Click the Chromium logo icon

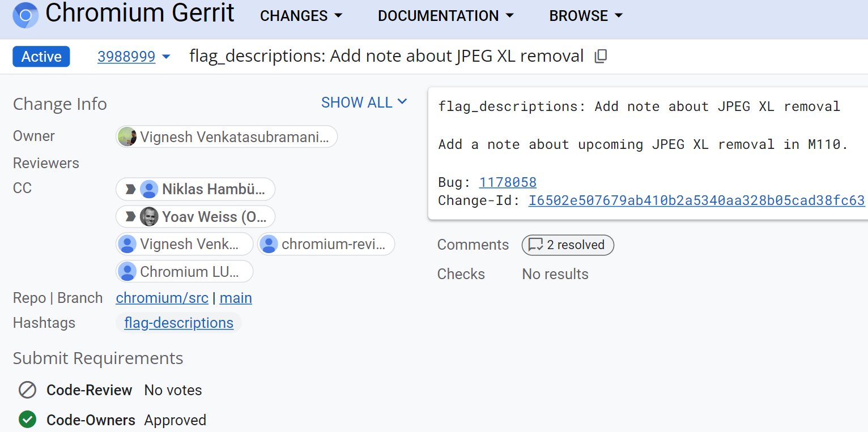pos(25,15)
